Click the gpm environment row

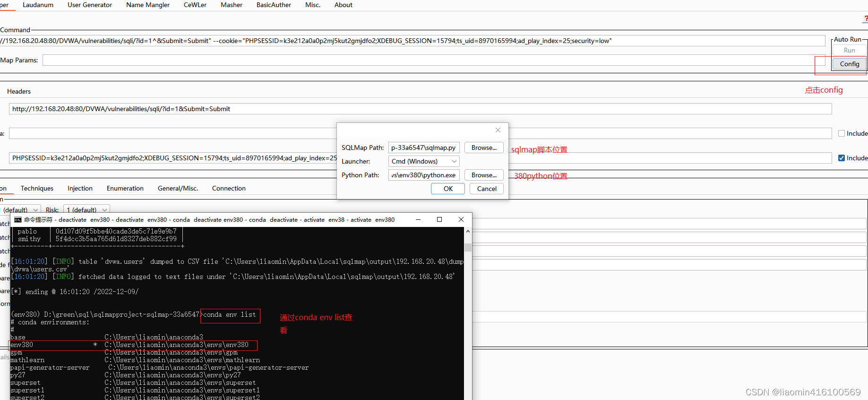pos(123,353)
